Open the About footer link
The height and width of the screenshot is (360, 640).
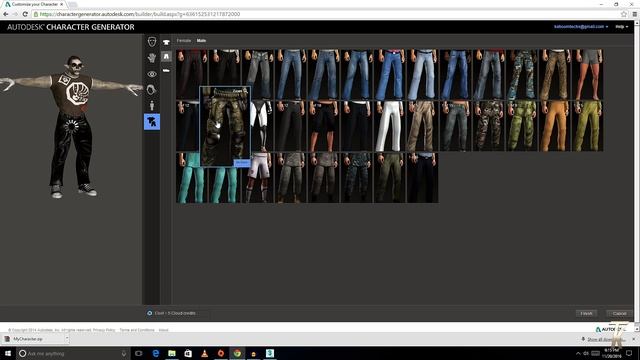click(163, 330)
